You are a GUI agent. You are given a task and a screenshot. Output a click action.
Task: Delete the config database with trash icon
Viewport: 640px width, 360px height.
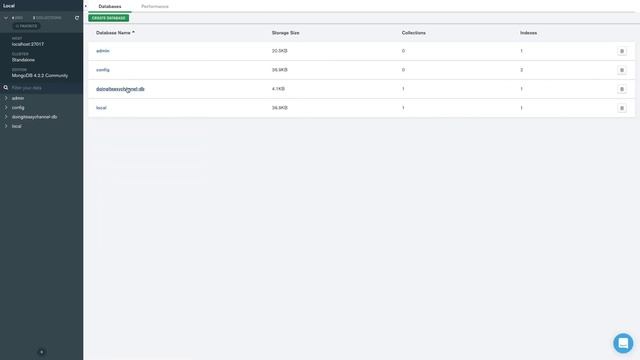(622, 70)
